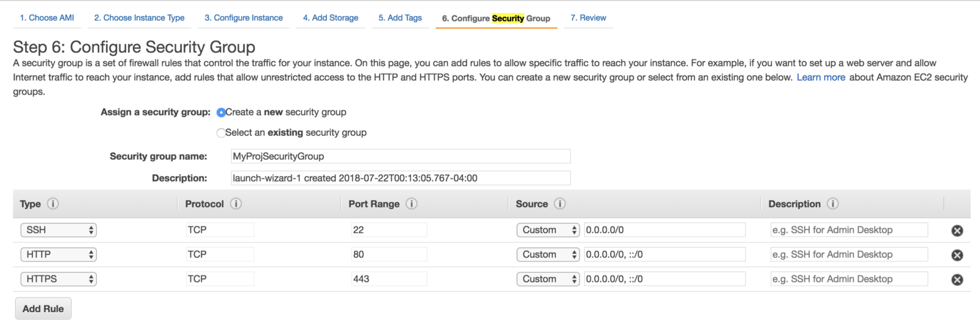Click the Port Range info icon
The width and height of the screenshot is (980, 325).
click(x=412, y=204)
